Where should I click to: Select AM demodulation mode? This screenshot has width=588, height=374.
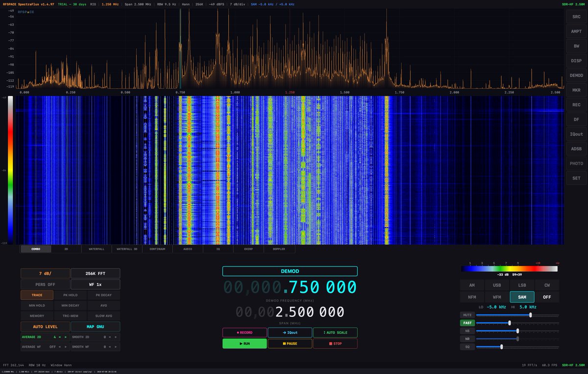[x=472, y=285]
